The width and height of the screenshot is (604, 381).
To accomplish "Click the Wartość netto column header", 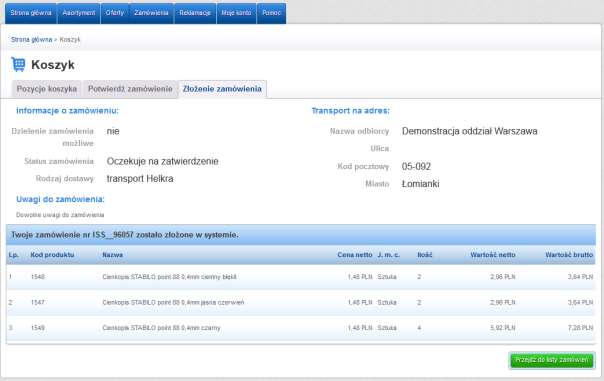I will (x=493, y=255).
